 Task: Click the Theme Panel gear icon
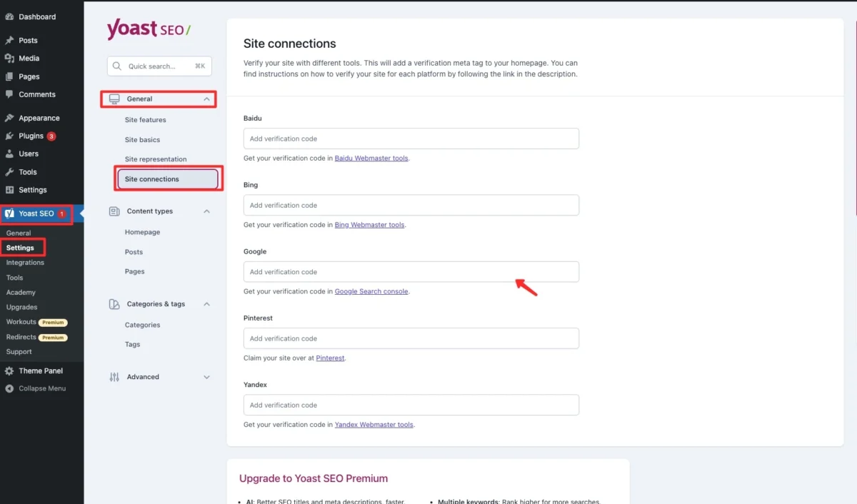[x=9, y=371]
